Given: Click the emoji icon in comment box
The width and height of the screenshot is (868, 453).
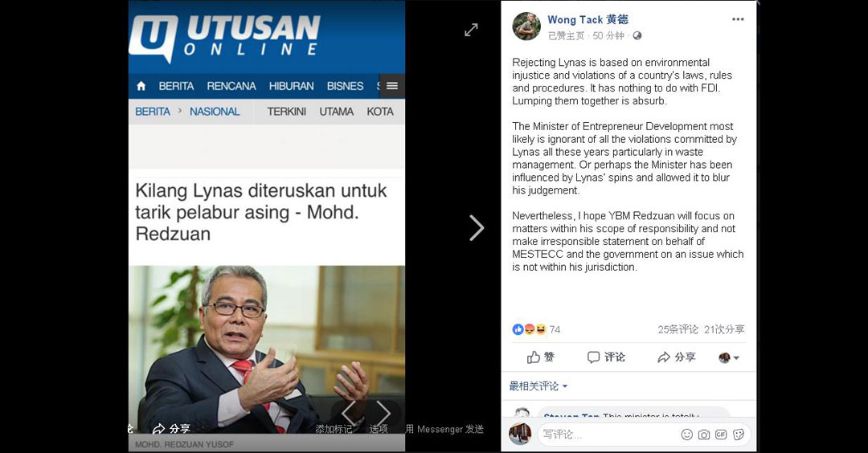Looking at the screenshot, I should pos(687,435).
